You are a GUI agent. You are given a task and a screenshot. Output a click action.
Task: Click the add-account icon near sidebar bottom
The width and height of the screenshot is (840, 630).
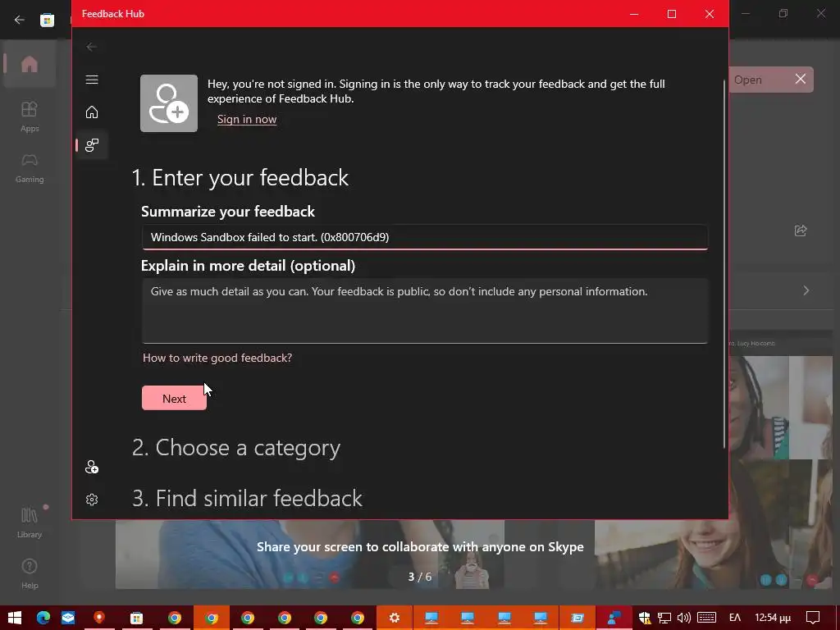(x=92, y=467)
